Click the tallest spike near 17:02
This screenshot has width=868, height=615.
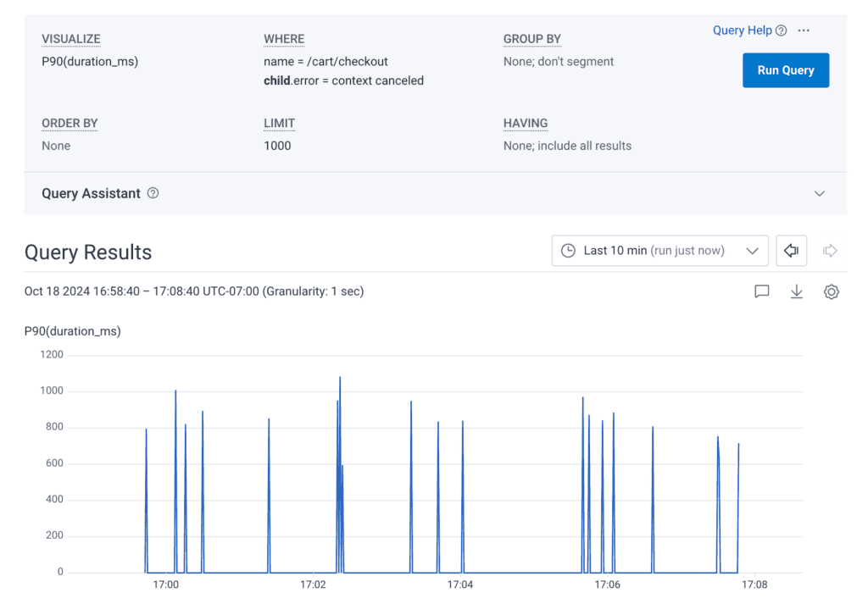coord(340,380)
